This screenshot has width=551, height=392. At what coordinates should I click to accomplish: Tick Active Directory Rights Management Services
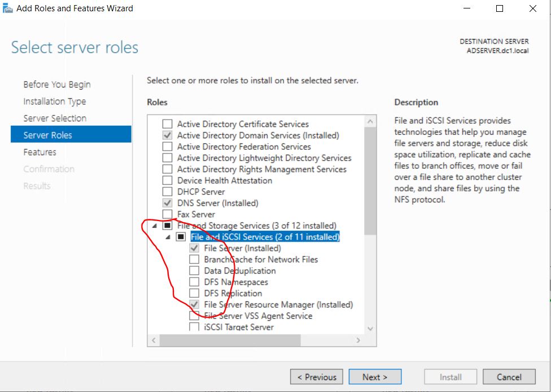(x=167, y=169)
